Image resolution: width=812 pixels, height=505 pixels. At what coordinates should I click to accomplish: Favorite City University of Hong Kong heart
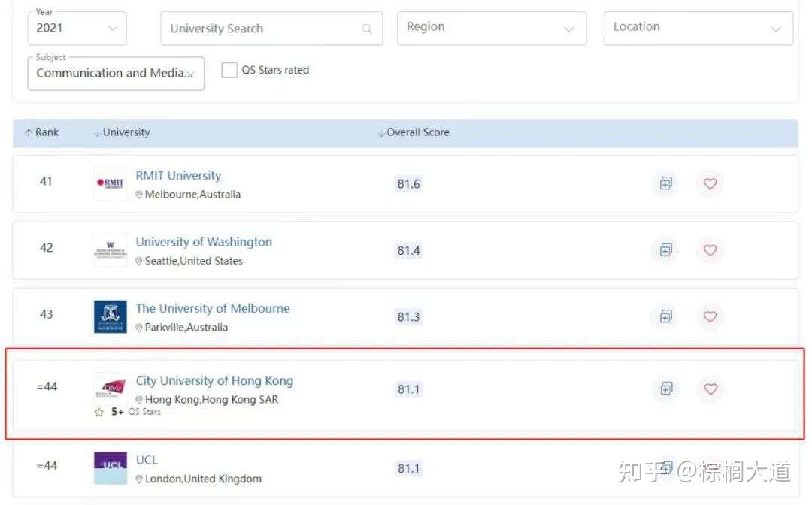click(710, 389)
